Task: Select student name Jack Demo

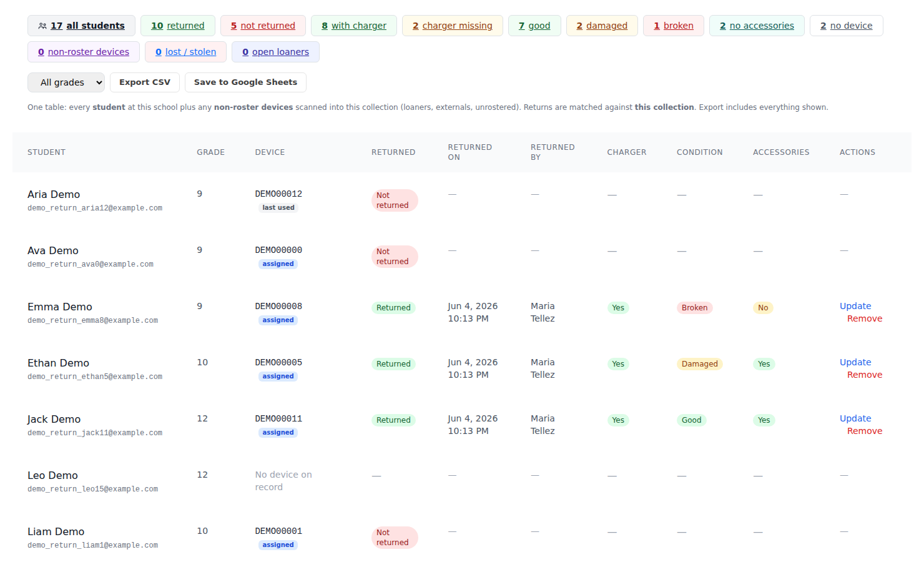Action: pyautogui.click(x=54, y=419)
